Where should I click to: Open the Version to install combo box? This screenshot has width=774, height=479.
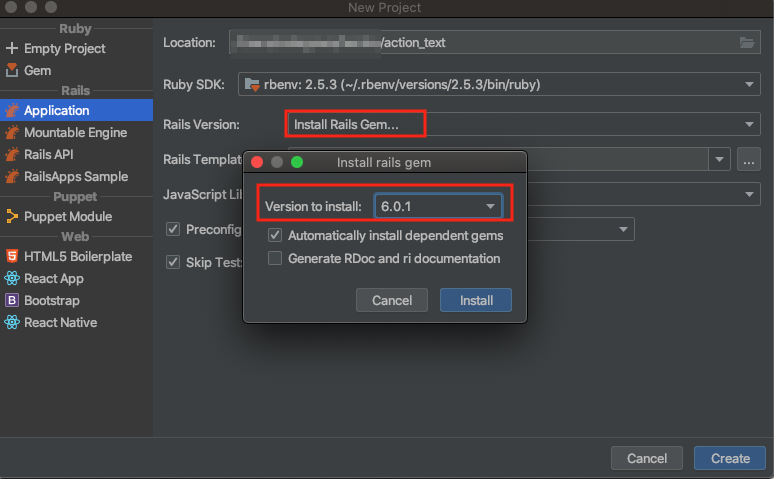tap(438, 206)
